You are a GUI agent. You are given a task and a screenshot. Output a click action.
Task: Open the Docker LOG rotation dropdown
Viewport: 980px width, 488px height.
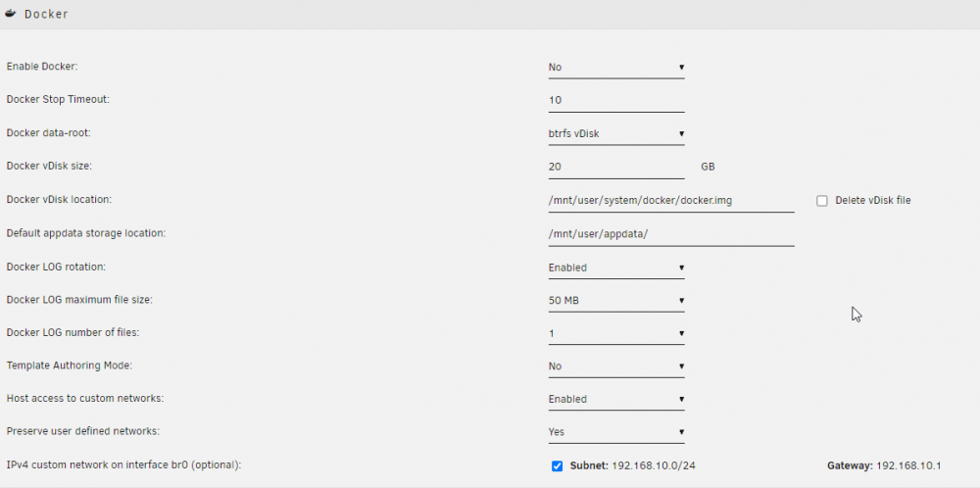616,268
